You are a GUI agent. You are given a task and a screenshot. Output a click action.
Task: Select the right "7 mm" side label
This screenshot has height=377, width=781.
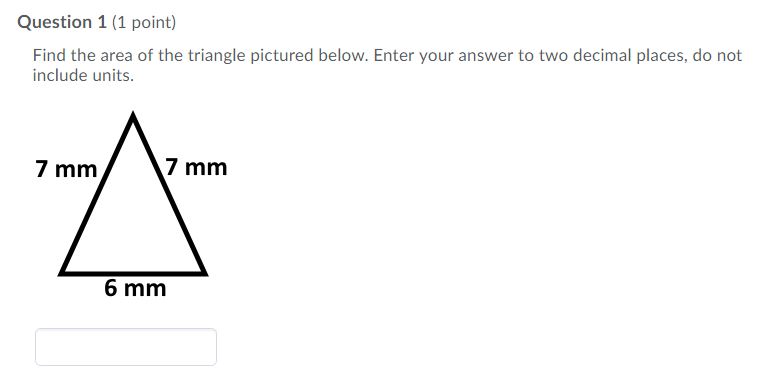(x=196, y=167)
